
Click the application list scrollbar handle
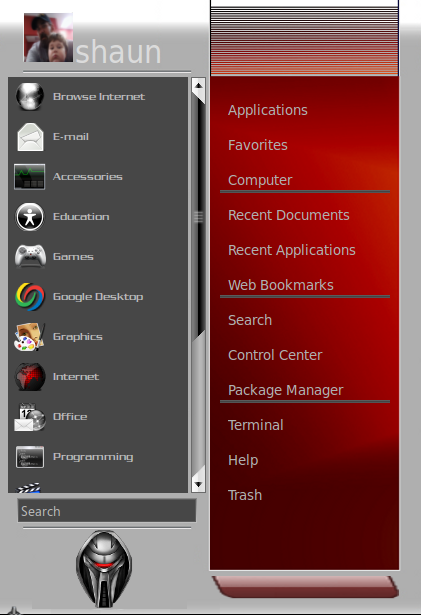coord(199,217)
